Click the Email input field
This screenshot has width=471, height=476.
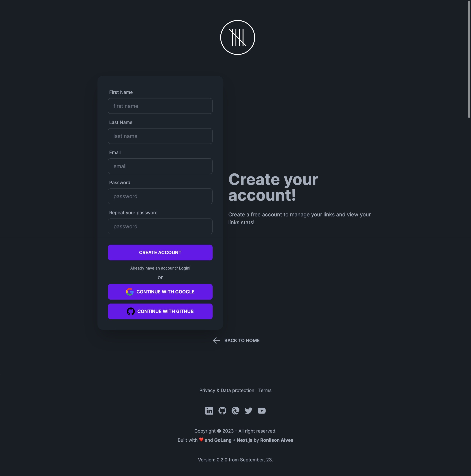pos(160,166)
